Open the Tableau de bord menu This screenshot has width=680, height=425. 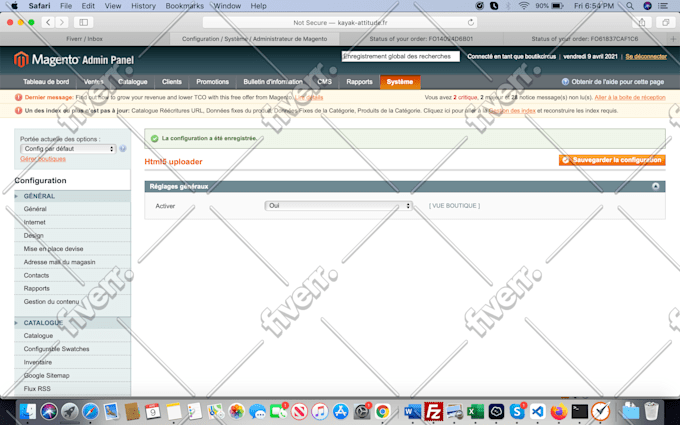click(46, 82)
